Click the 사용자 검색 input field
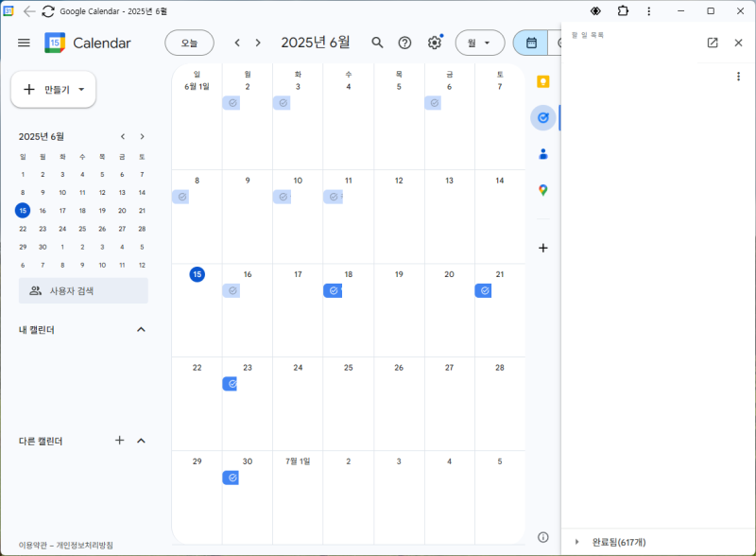 coord(83,290)
